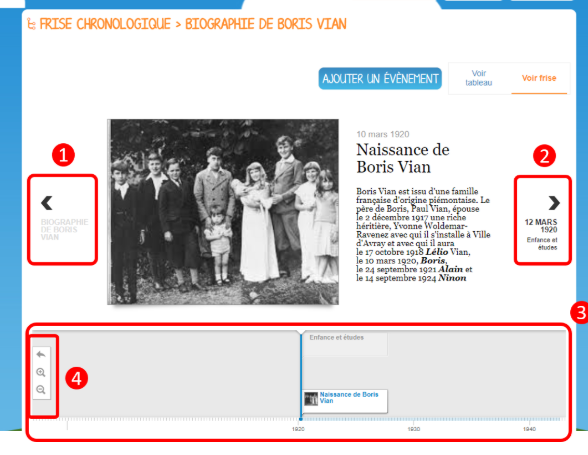Zoom out on the timeline with magnifier minus
Image resolution: width=588 pixels, height=455 pixels.
coord(41,390)
